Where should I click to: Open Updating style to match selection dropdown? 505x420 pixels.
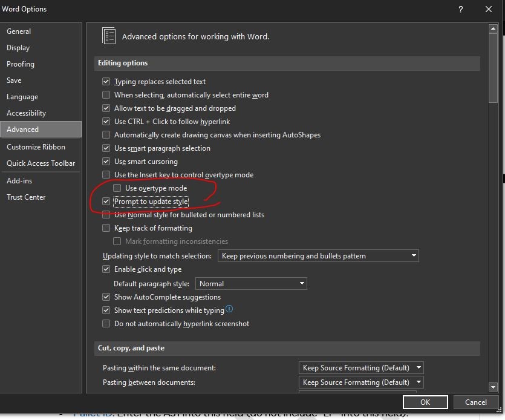[318, 255]
